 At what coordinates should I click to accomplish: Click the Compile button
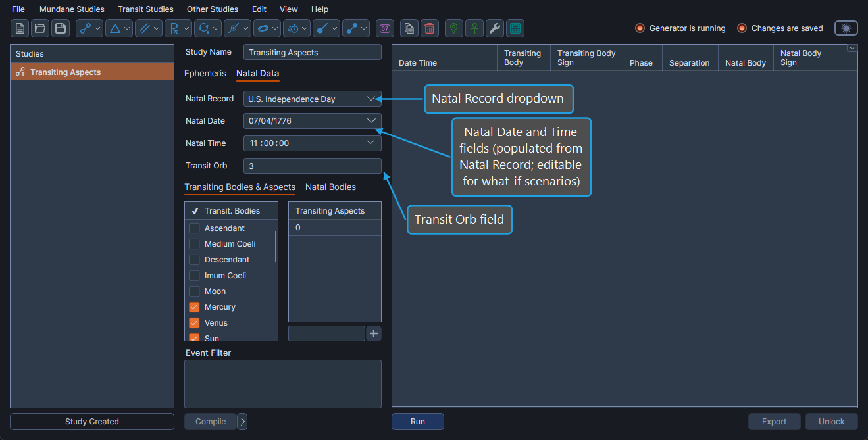tap(211, 422)
